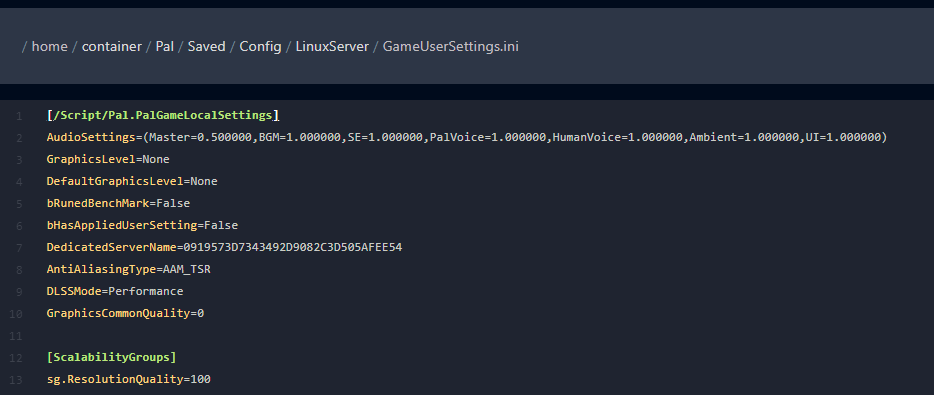Click the GameUserSettings.ini file name
This screenshot has height=395, width=934.
pos(451,46)
